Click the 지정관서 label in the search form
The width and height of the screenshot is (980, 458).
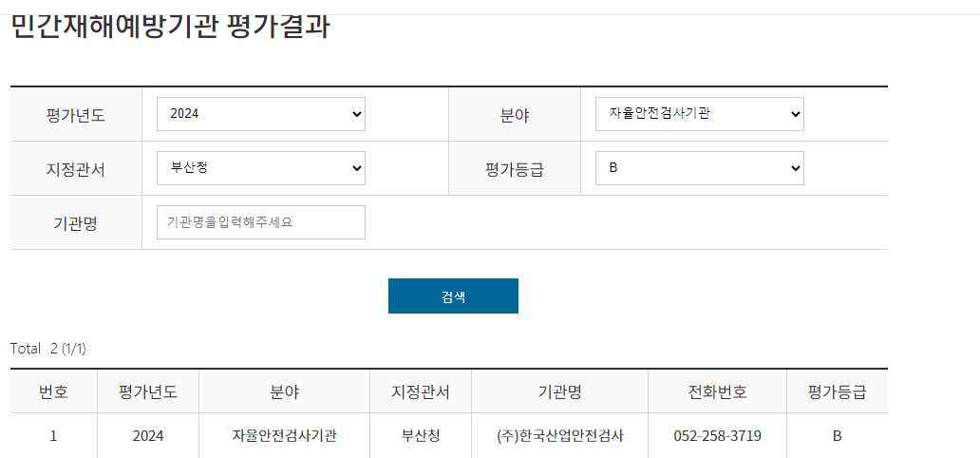click(x=75, y=169)
